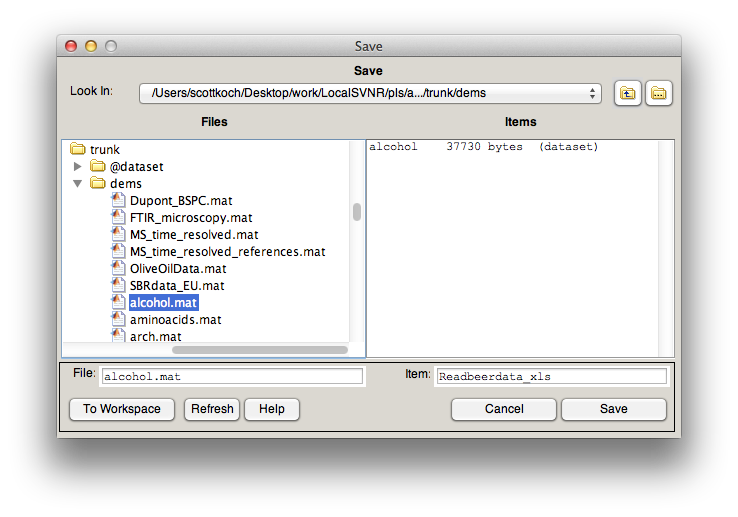
Task: Collapse the dems folder tree node
Action: tap(78, 184)
